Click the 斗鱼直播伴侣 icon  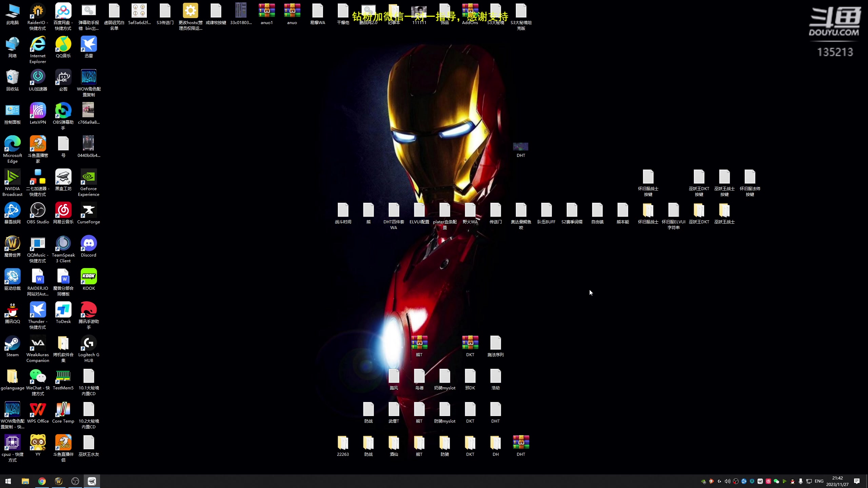(x=63, y=448)
